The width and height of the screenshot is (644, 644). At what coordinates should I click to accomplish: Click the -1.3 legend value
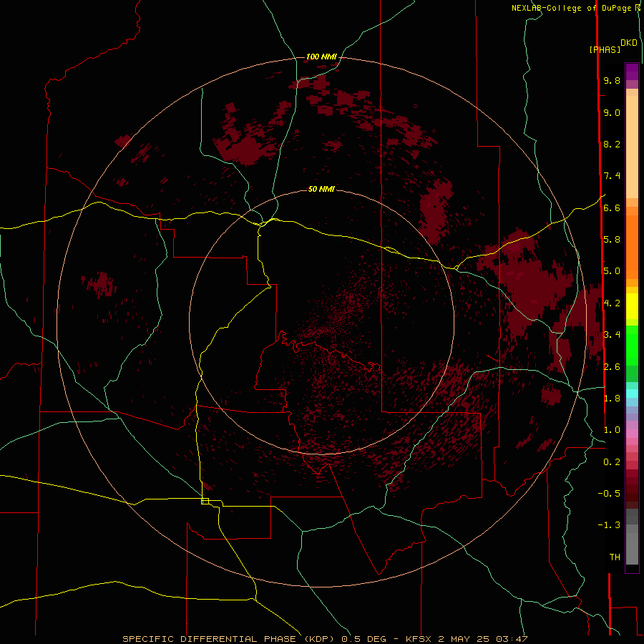609,526
